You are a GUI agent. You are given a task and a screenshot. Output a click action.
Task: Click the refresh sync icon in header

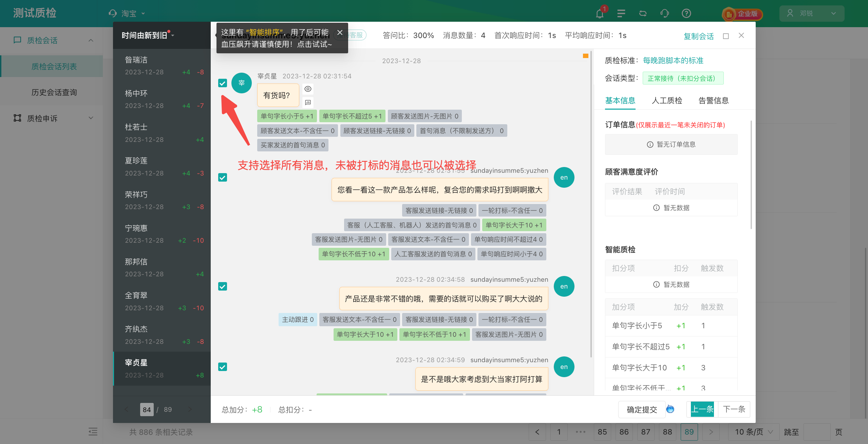643,14
